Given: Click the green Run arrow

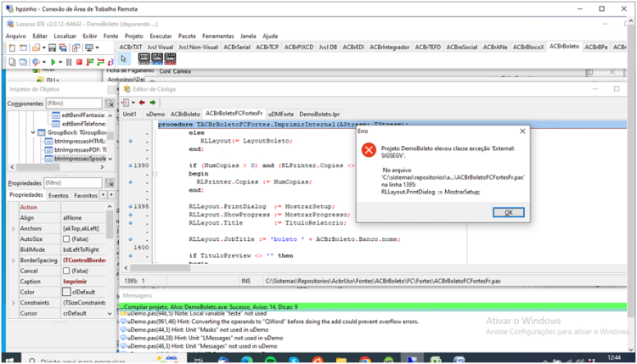Looking at the screenshot, I should [x=53, y=62].
